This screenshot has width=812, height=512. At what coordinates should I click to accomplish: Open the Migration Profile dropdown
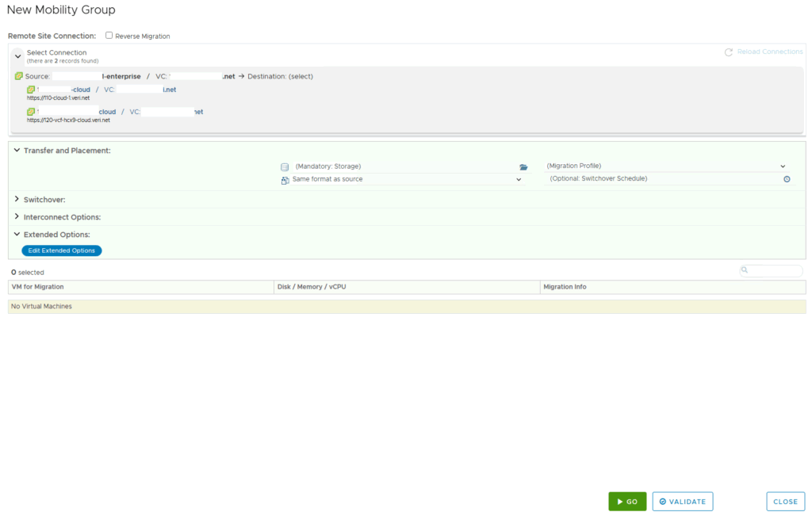(666, 166)
